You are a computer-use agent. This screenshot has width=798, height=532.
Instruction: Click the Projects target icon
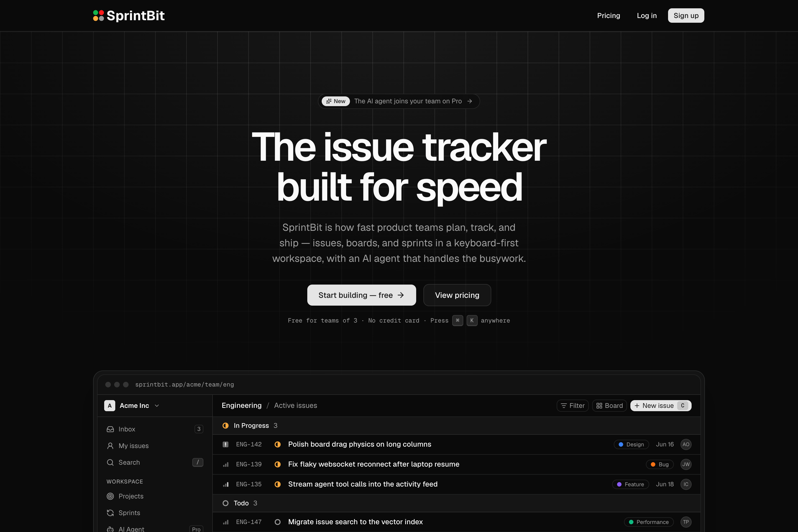point(110,496)
